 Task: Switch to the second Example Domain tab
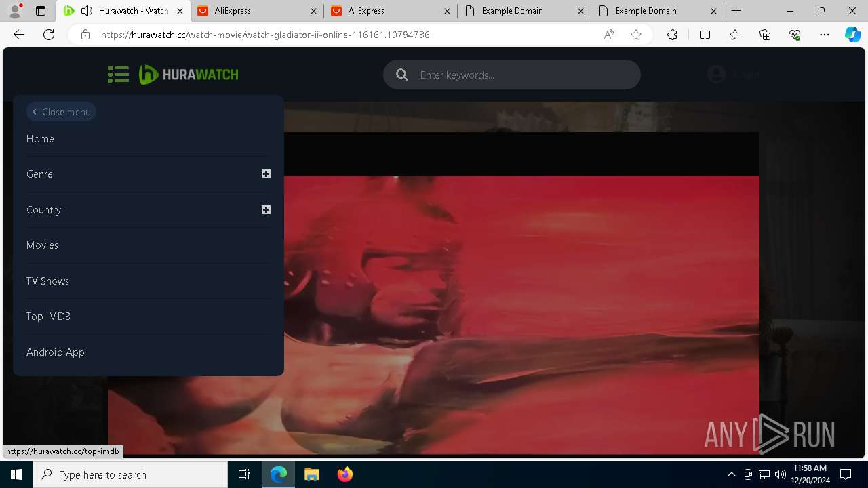tap(657, 11)
